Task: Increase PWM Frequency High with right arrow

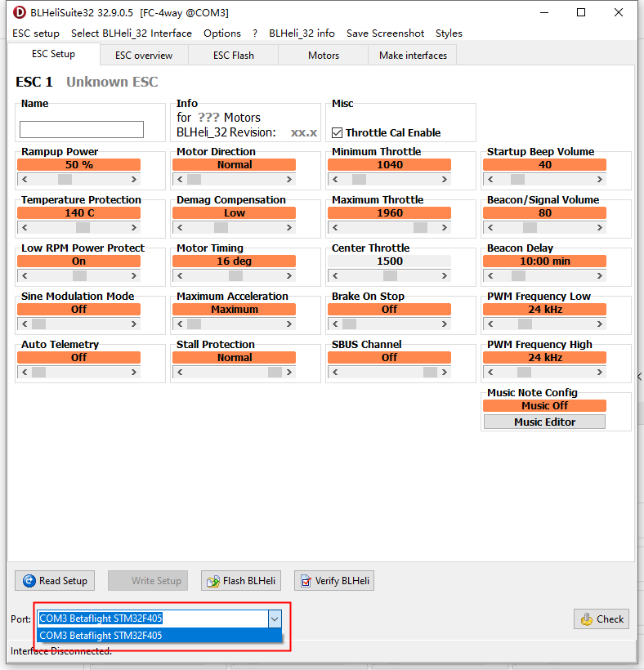Action: pos(600,373)
